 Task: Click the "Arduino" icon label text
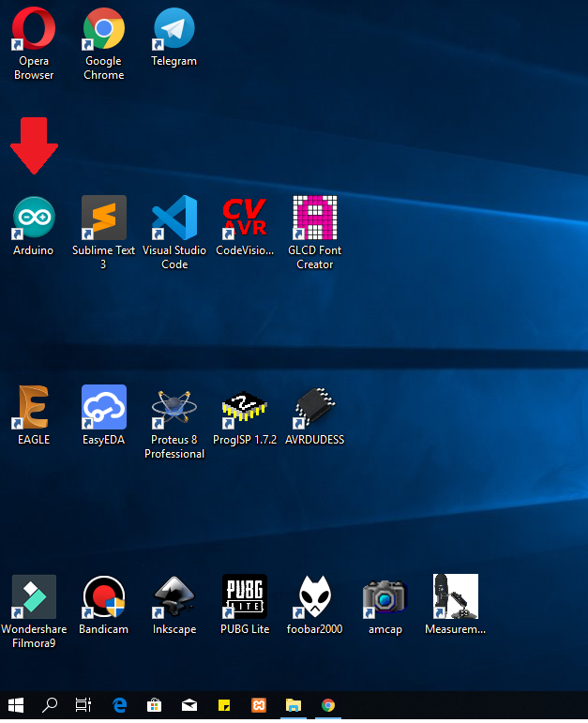coord(33,250)
